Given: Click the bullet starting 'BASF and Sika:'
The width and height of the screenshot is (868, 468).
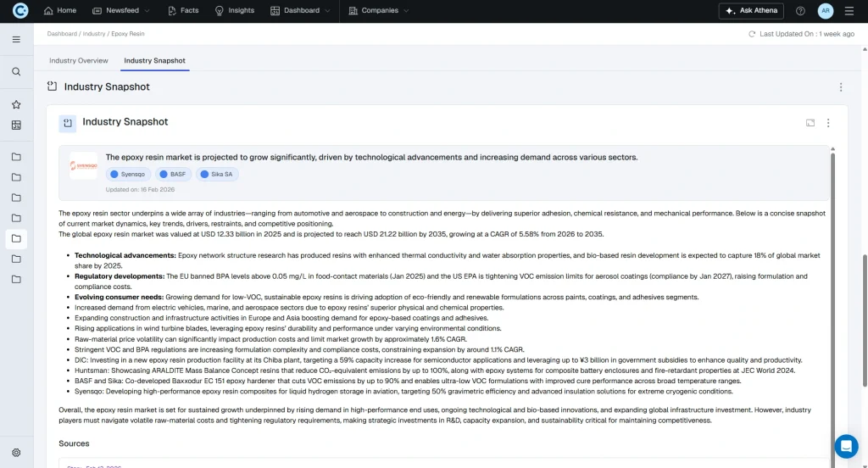Looking at the screenshot, I should click(408, 381).
